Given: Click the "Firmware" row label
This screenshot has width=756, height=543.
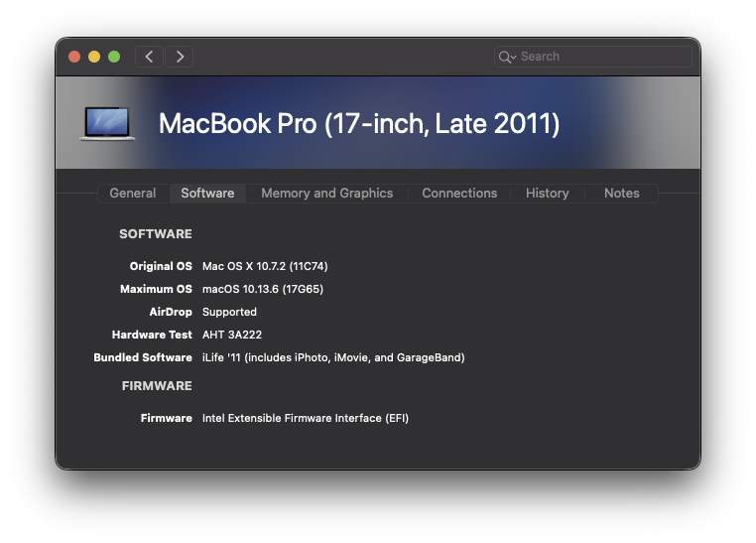Looking at the screenshot, I should (x=167, y=418).
